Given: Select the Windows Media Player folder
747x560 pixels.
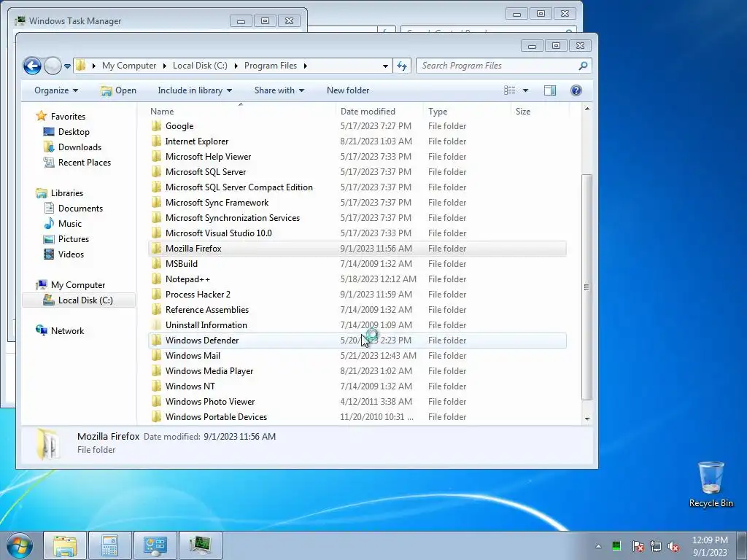Looking at the screenshot, I should [x=209, y=371].
